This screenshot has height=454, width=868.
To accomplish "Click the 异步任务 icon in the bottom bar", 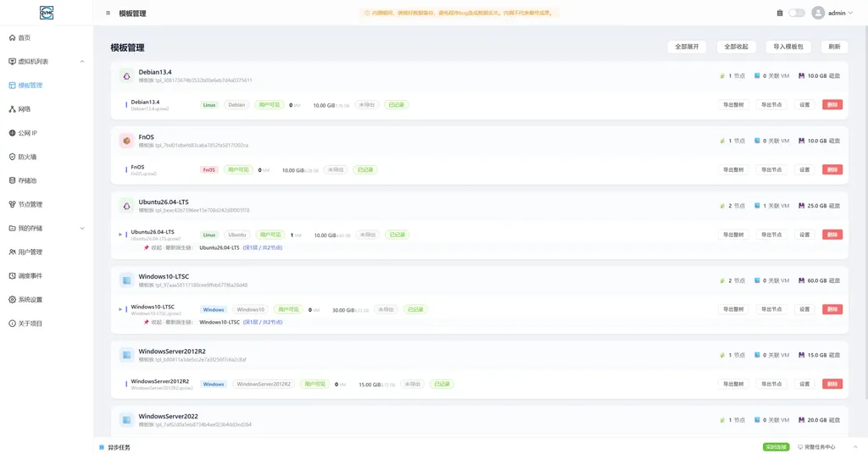I will coord(102,447).
